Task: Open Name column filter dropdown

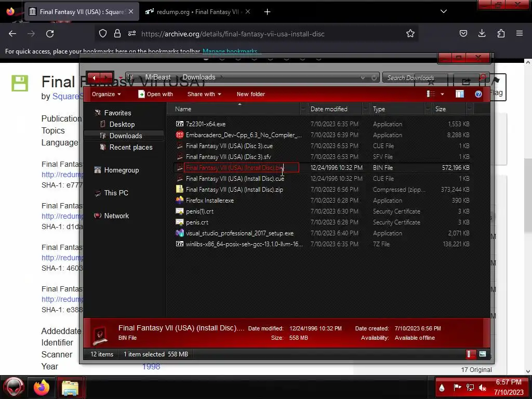Action: [303, 109]
